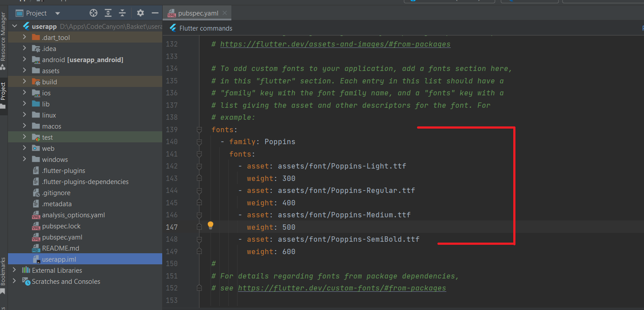Expand the ios folder
This screenshot has height=310, width=644.
click(x=25, y=93)
